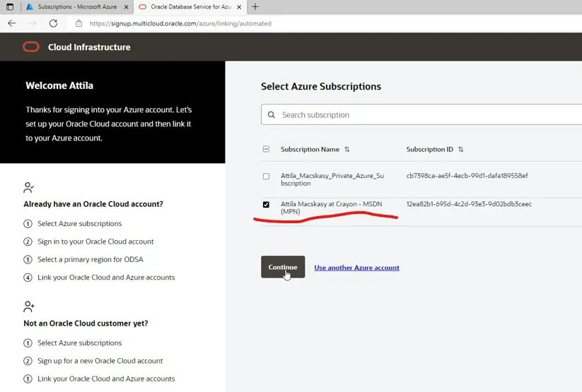The height and width of the screenshot is (392, 582).
Task: Click the Oracle logo in header
Action: click(31, 47)
